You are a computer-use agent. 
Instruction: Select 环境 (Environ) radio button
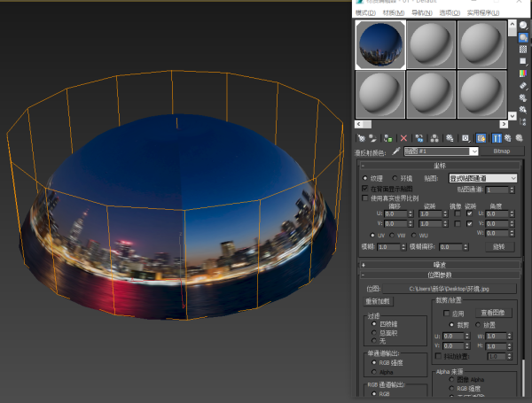tap(395, 178)
